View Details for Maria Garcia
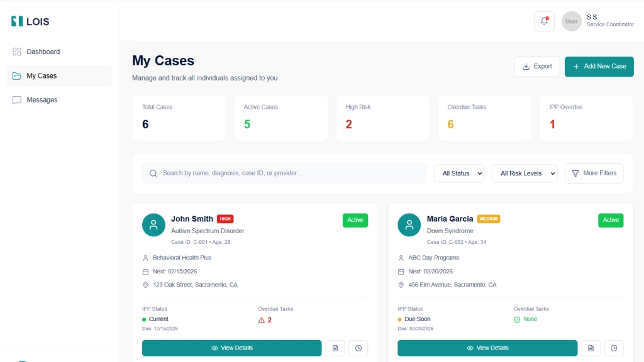644x362 pixels. (x=487, y=348)
